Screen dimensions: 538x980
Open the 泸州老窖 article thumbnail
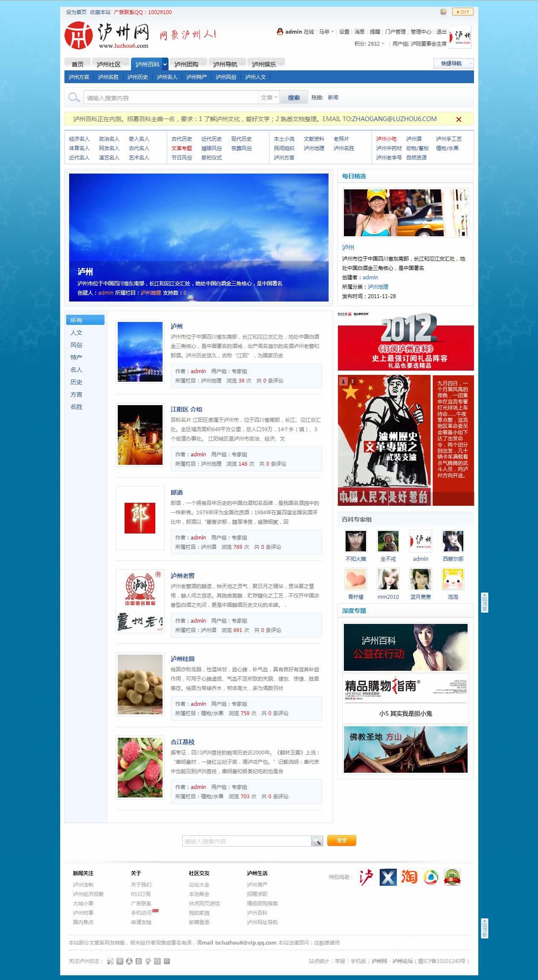[140, 601]
